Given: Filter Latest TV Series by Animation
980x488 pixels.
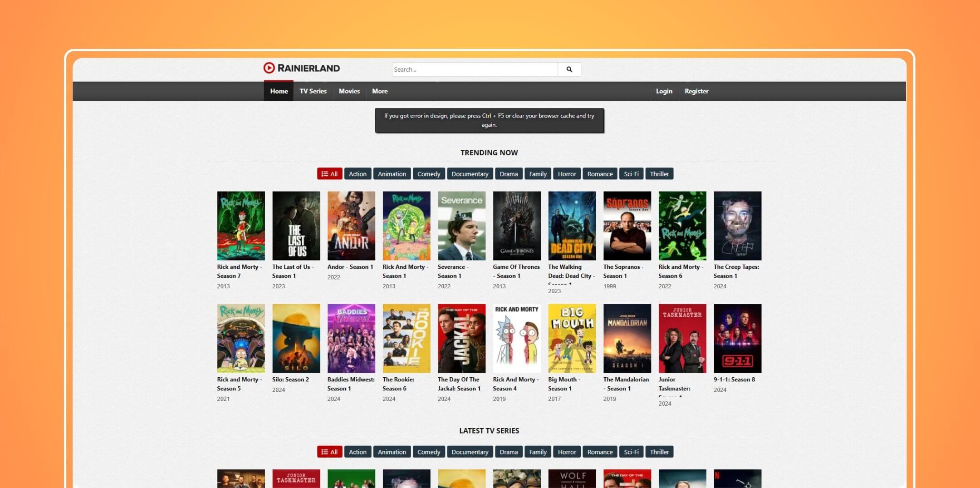Looking at the screenshot, I should 392,452.
